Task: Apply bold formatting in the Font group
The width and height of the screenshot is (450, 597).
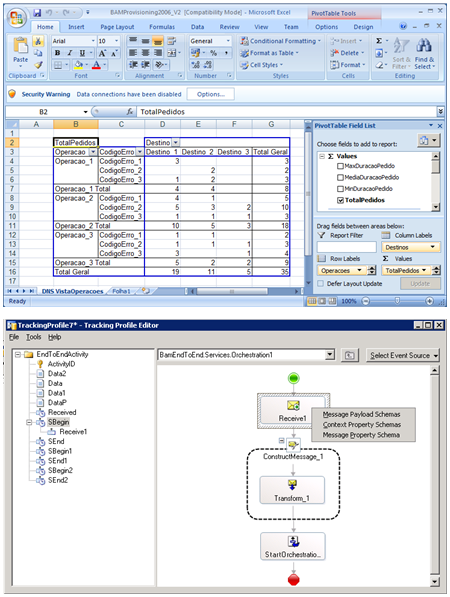Action: pos(57,53)
